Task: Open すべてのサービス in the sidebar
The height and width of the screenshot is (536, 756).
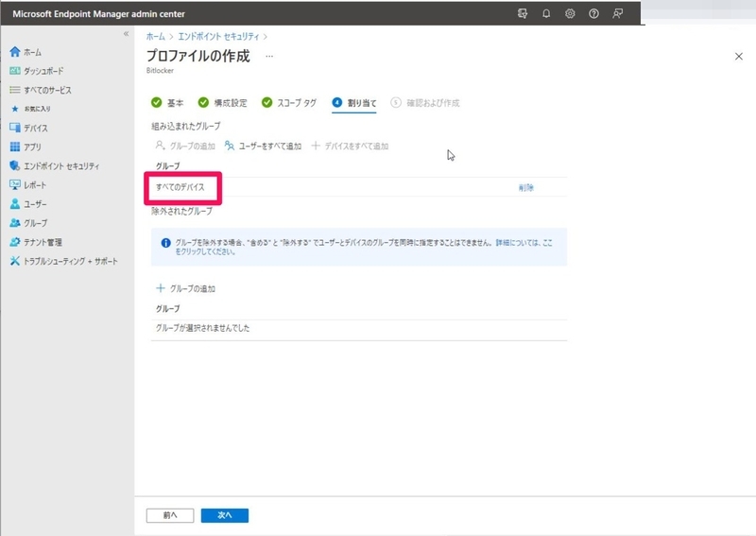Action: coord(41,90)
